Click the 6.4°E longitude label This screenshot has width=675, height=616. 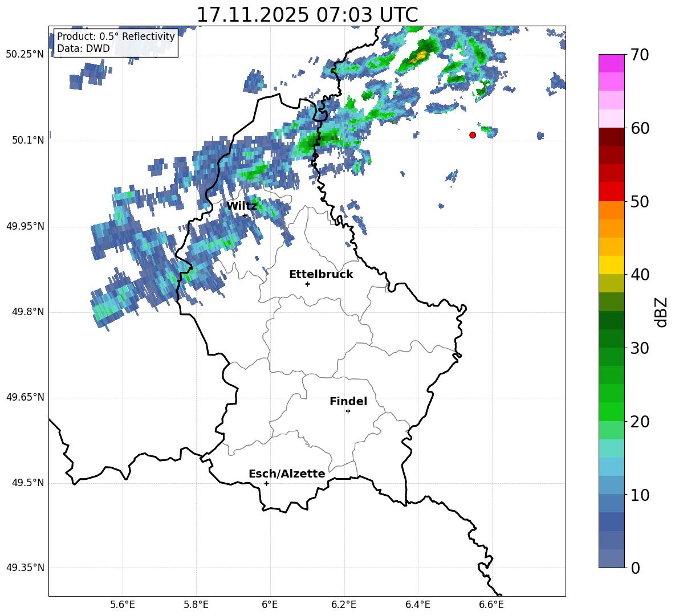coord(417,605)
